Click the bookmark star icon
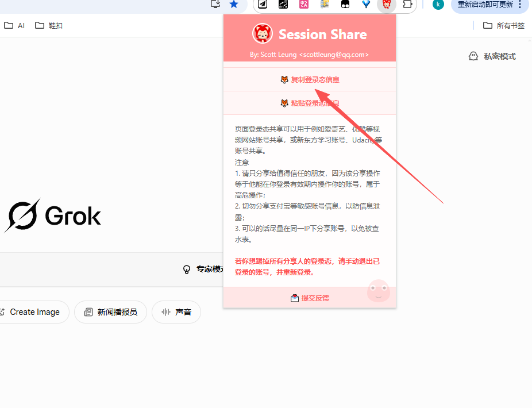This screenshot has height=408, width=532. pos(233,6)
